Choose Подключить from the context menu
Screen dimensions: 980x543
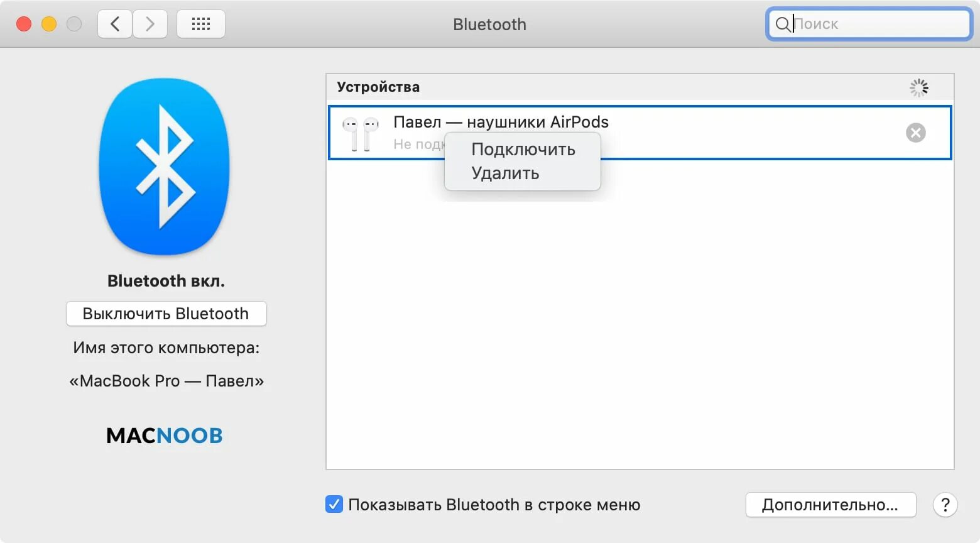click(x=523, y=150)
